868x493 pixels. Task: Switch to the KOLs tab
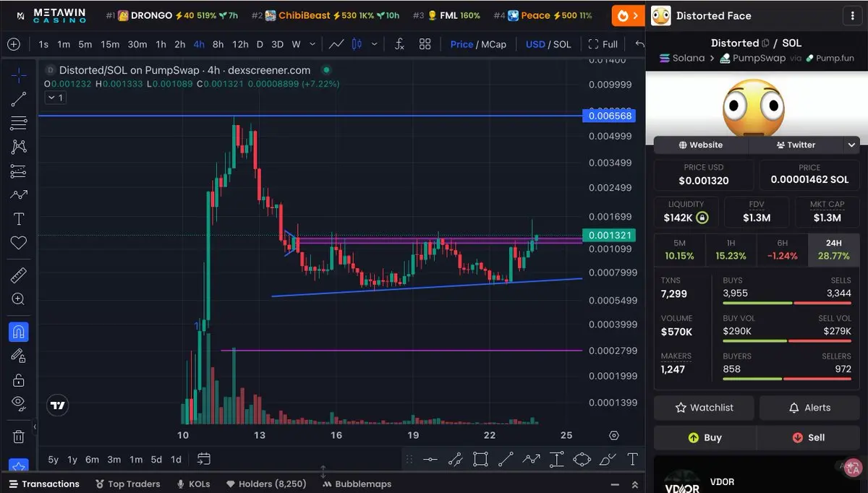[x=194, y=484]
